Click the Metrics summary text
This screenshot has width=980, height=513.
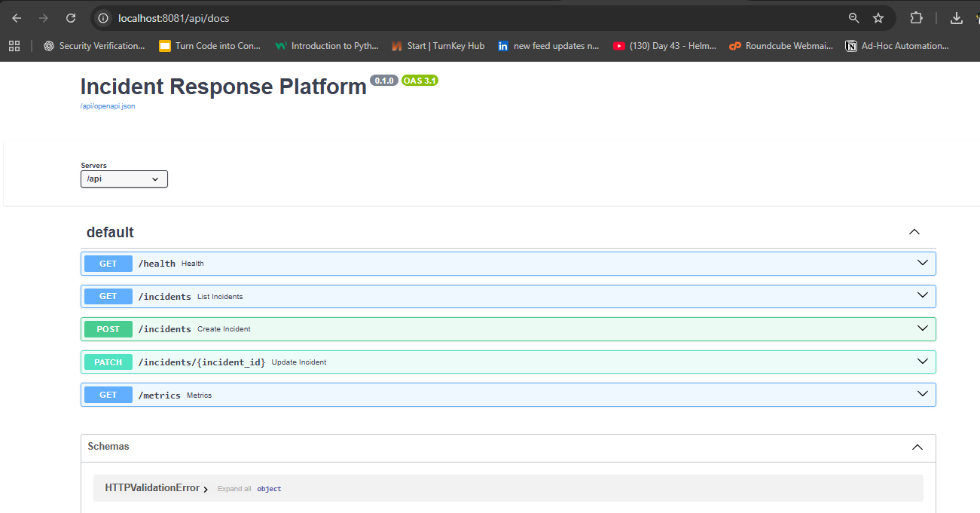[x=199, y=395]
